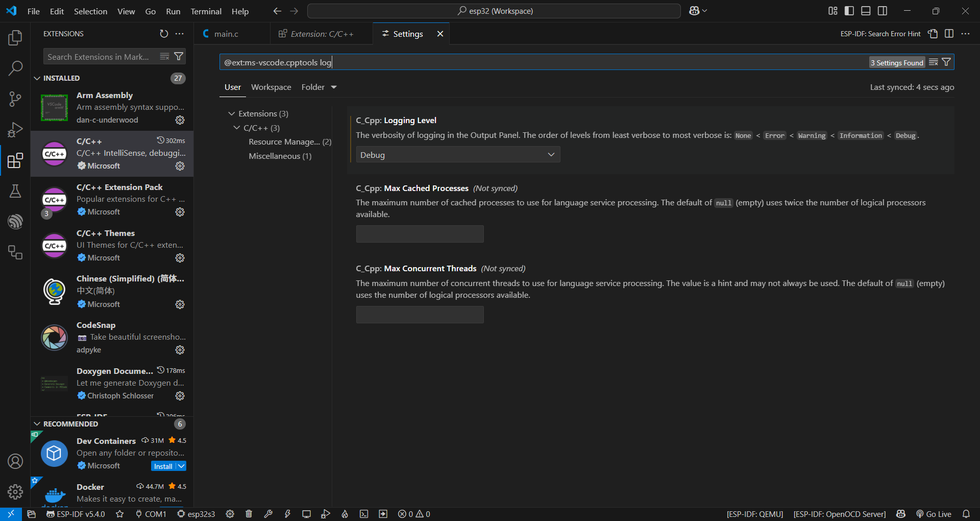This screenshot has width=980, height=521.
Task: Open Extensions view more actions menu
Action: [x=179, y=34]
